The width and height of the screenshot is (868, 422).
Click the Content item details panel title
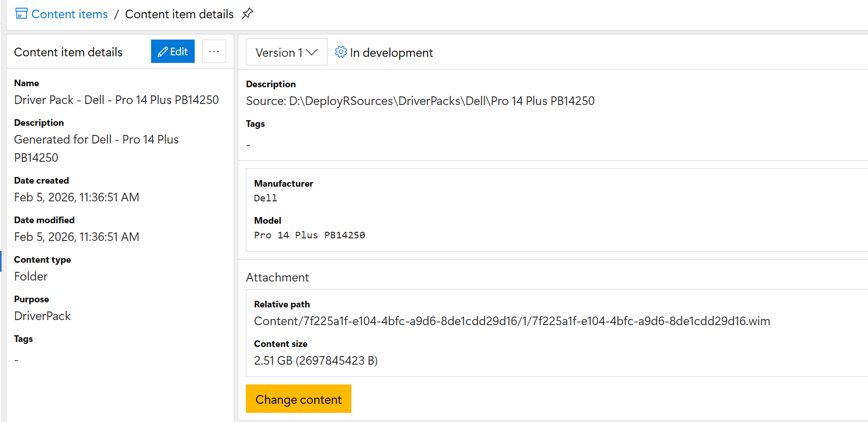[68, 52]
